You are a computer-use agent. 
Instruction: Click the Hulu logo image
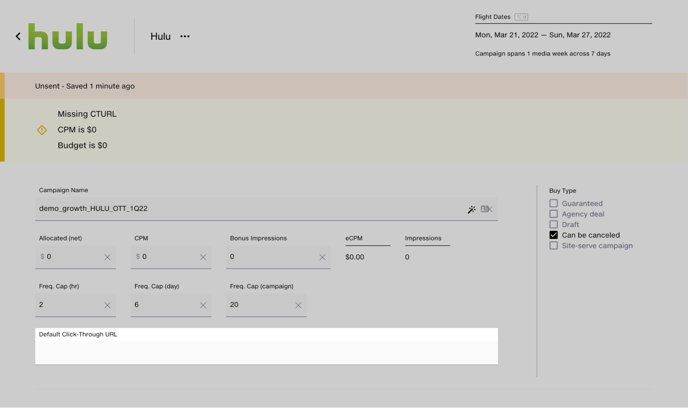pos(68,36)
